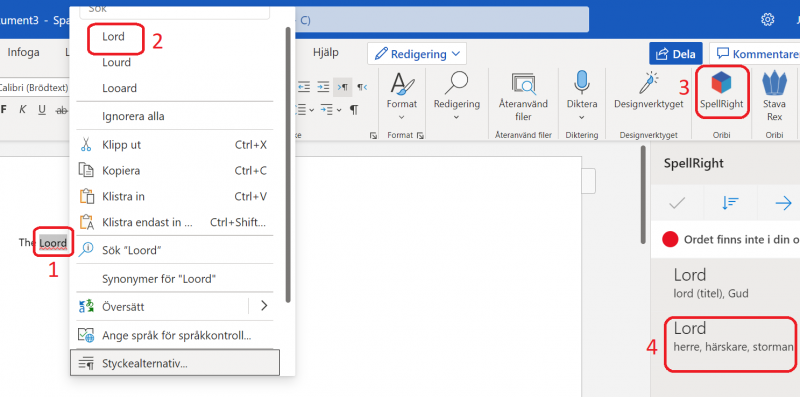The width and height of the screenshot is (800, 397).
Task: Expand the Diktera dropdown chevron
Action: tap(582, 117)
